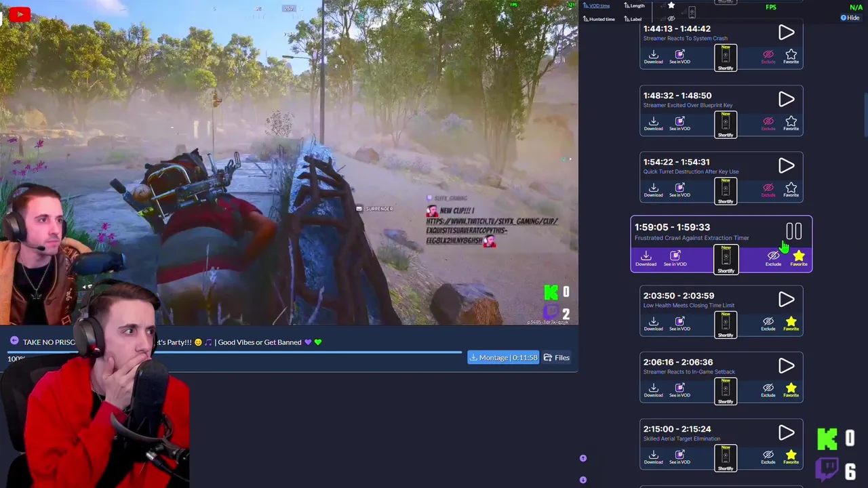Exclude the Skilled Aerial Target Elimination clip
The height and width of the screenshot is (488, 868).
click(x=768, y=457)
